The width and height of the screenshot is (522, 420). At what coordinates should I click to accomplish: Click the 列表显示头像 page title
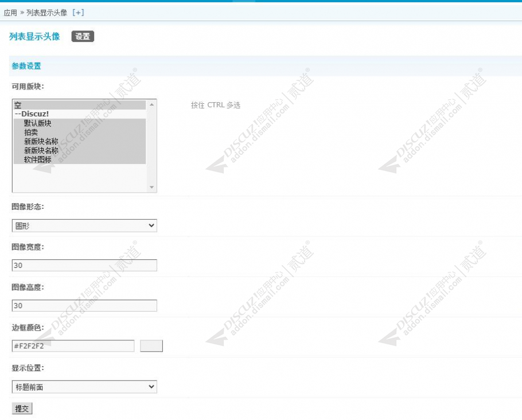pos(34,36)
